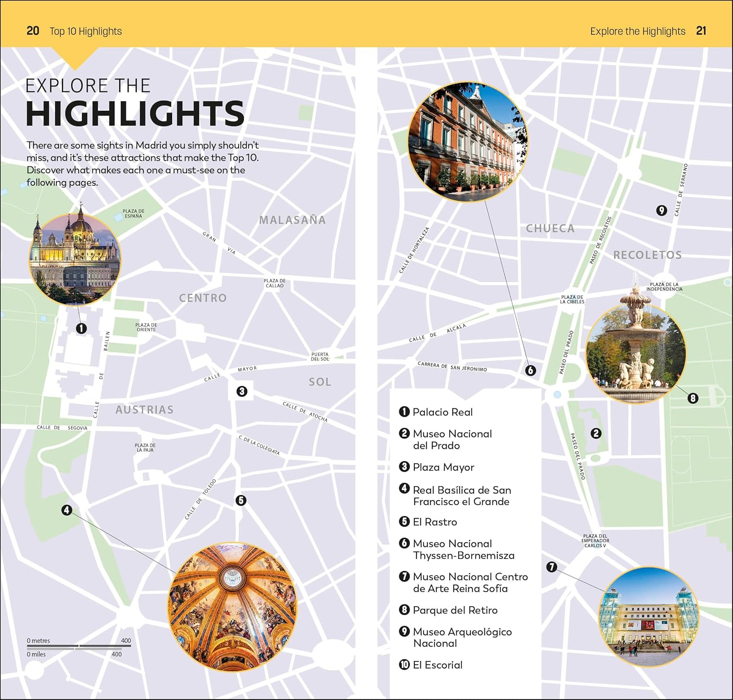
Task: Click map marker 6 below Carrera de San Jeronimo
Action: click(x=531, y=370)
